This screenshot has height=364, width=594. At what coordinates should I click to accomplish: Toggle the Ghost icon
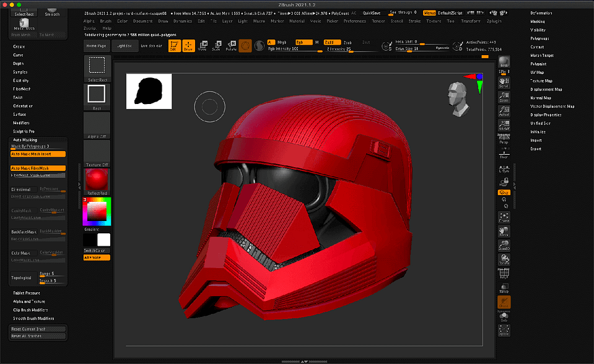(x=504, y=302)
